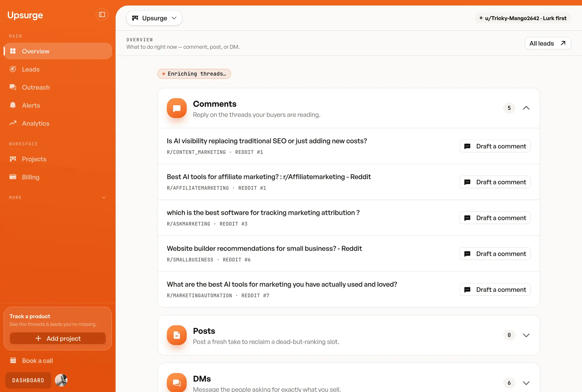
Task: Click the Track a product card title
Action: (30, 316)
